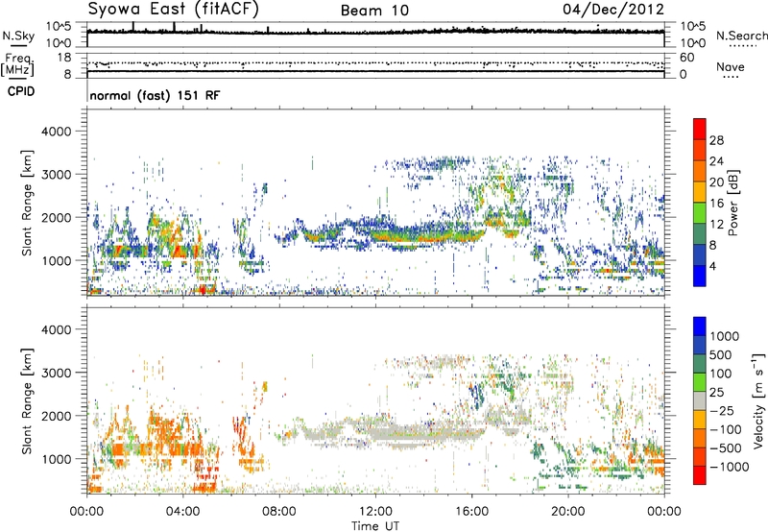Select the 'Freq. [MHz]' label

tap(18, 64)
